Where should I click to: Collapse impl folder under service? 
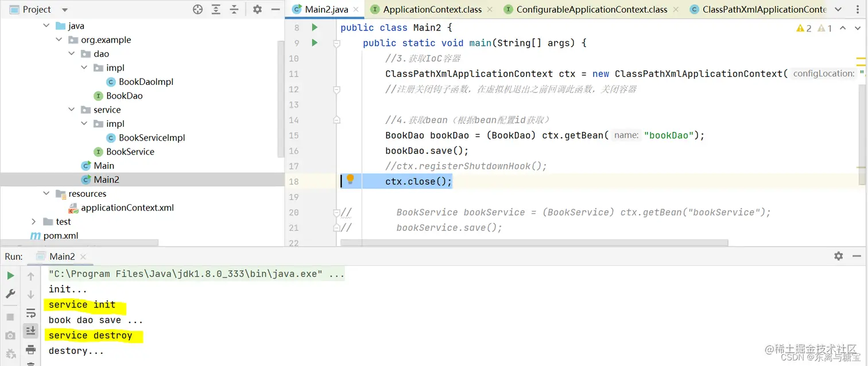pos(84,123)
